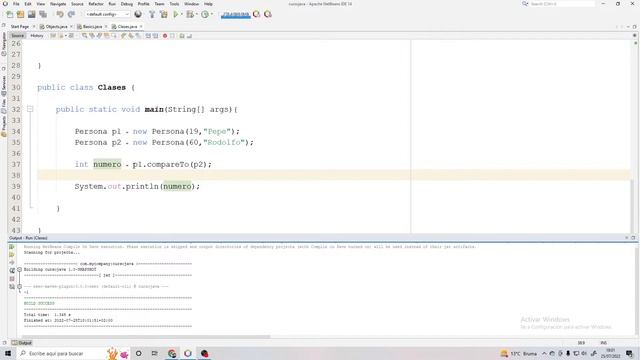The image size is (640, 360).
Task: Toggle the Source view button
Action: point(18,36)
